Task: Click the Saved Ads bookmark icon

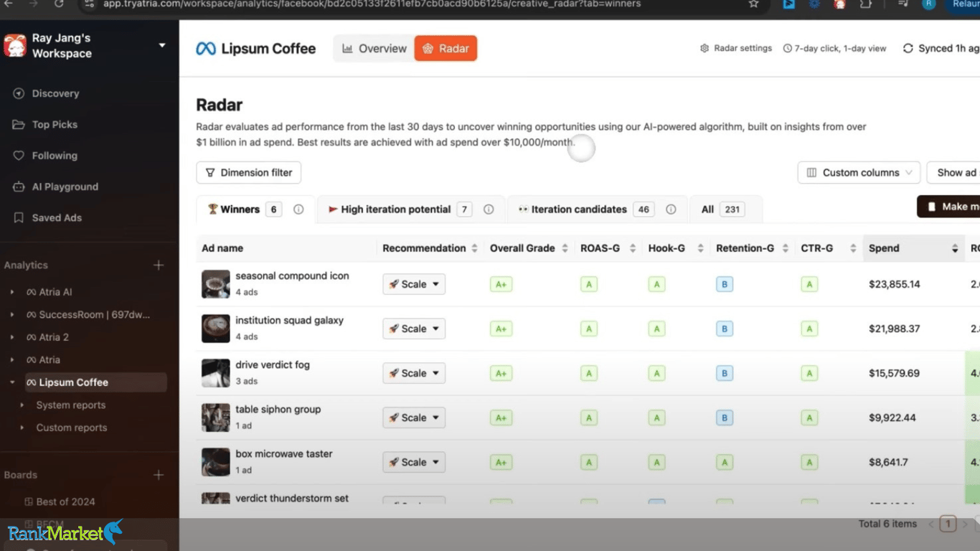Action: point(19,217)
